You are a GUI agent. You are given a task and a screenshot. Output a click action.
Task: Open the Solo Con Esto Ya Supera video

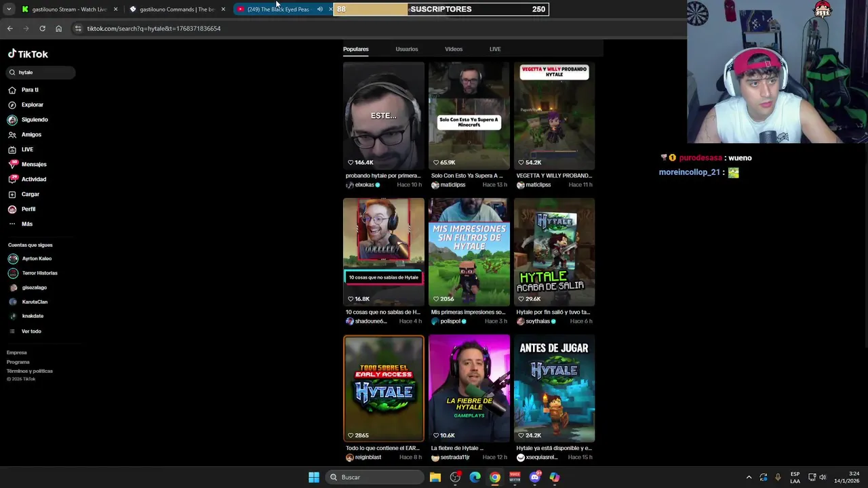click(x=469, y=116)
